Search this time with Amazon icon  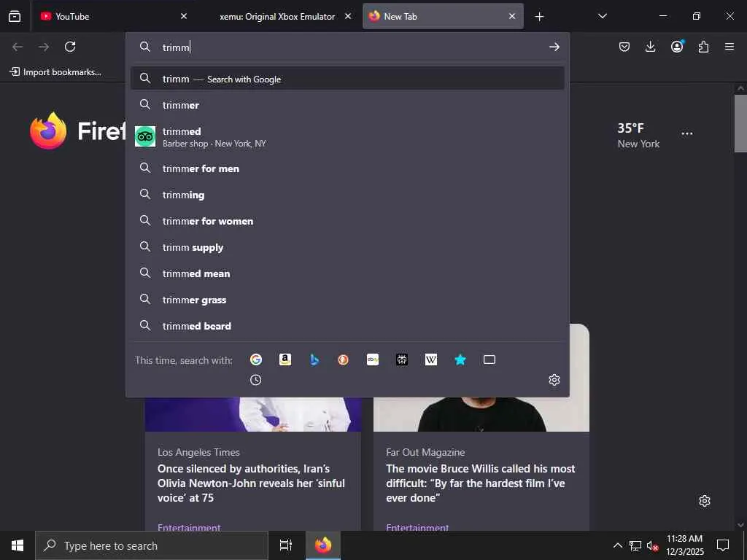(285, 359)
